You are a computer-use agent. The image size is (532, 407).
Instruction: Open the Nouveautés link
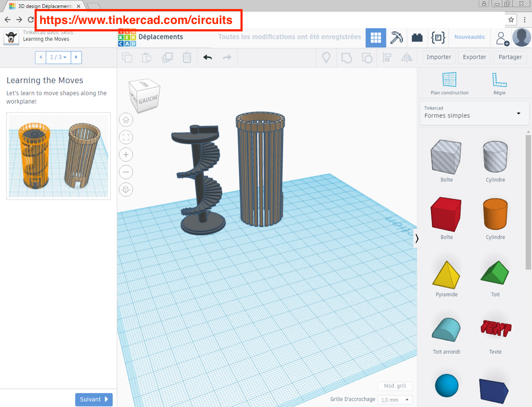click(470, 37)
